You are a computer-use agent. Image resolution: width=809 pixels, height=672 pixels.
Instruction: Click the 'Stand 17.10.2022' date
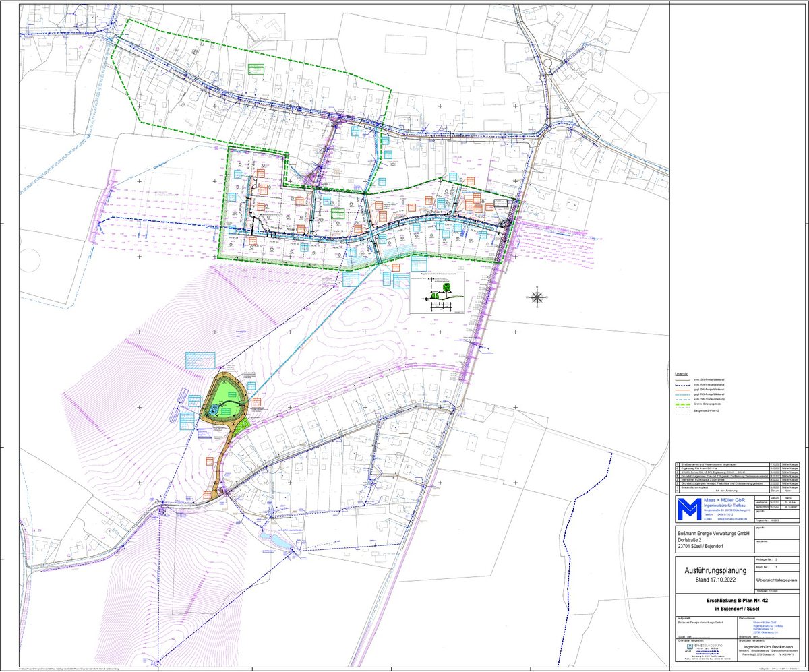(715, 580)
